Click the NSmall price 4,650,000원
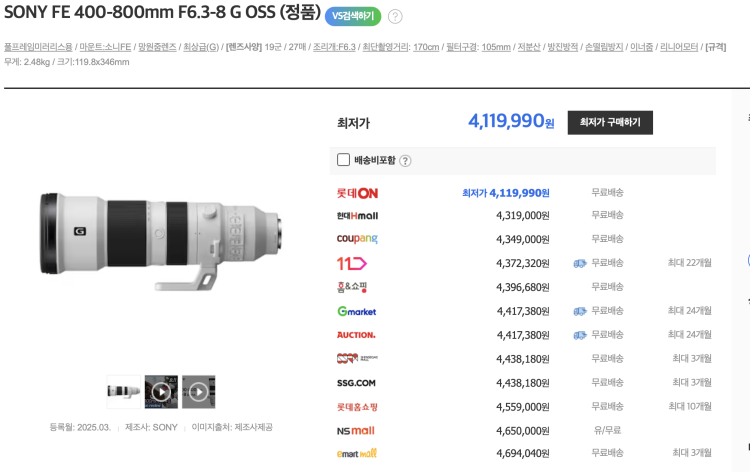Image resolution: width=750 pixels, height=472 pixels. [523, 431]
